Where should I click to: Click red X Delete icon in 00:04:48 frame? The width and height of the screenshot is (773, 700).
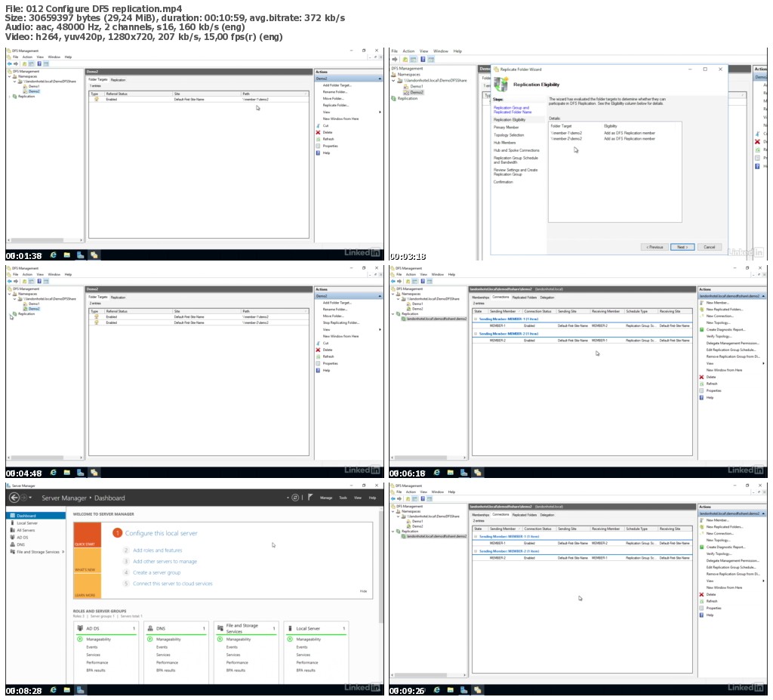point(318,350)
